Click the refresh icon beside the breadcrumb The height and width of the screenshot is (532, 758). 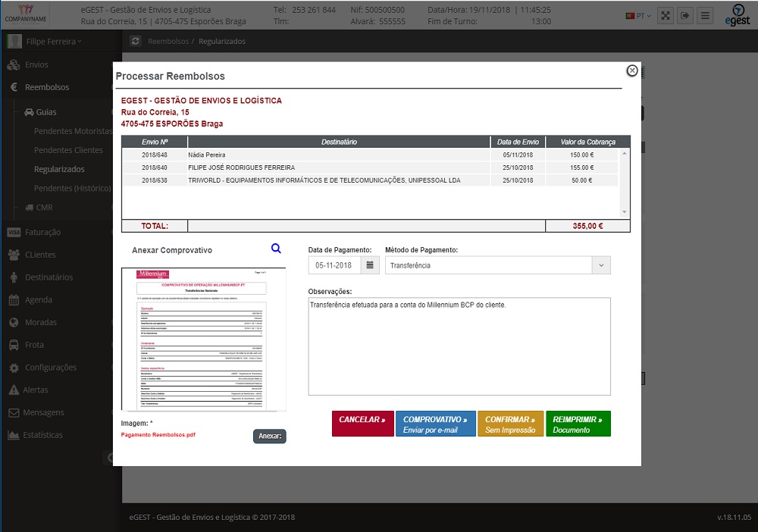(136, 41)
